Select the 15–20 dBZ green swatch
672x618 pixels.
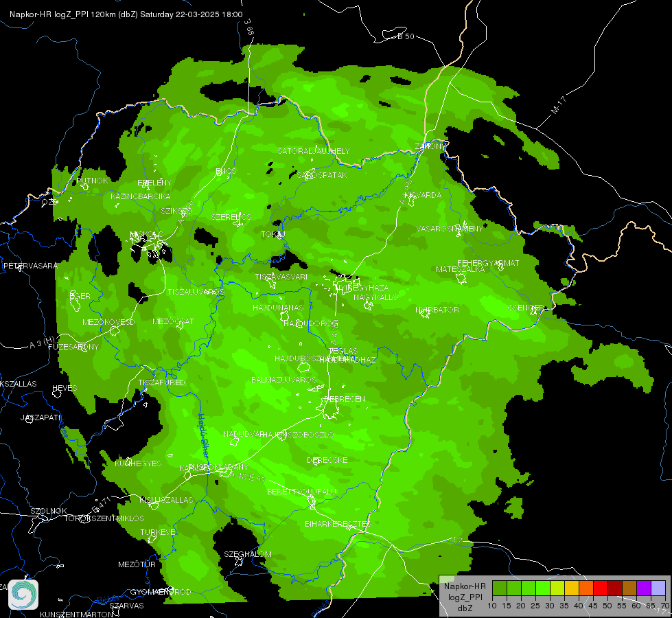514,588
